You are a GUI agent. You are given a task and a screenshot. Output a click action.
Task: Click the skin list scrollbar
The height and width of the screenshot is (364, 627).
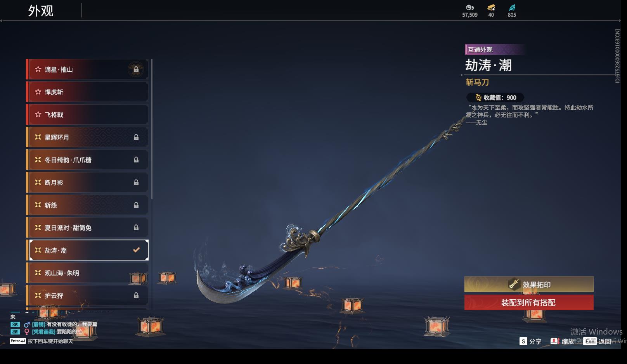pos(151,129)
